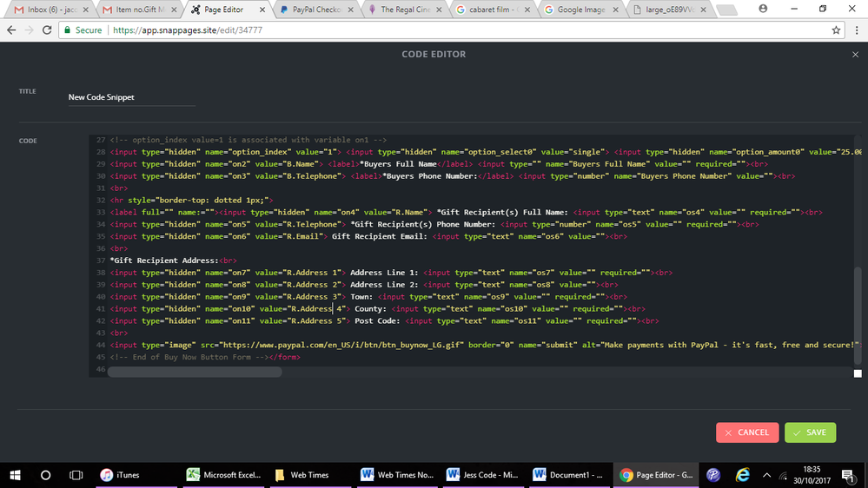Open The Regal Cinema tab

pyautogui.click(x=405, y=10)
